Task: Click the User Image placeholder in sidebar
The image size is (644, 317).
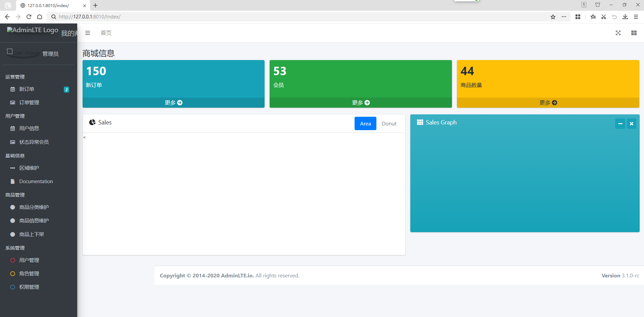Action: [23, 53]
